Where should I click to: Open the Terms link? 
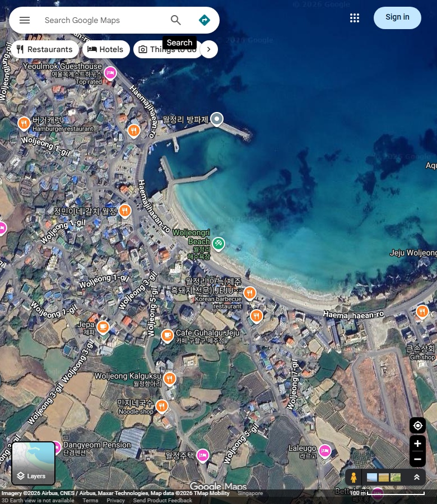click(x=90, y=501)
